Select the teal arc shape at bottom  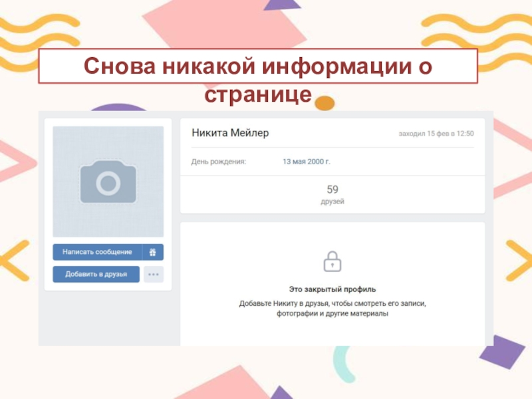point(342,364)
